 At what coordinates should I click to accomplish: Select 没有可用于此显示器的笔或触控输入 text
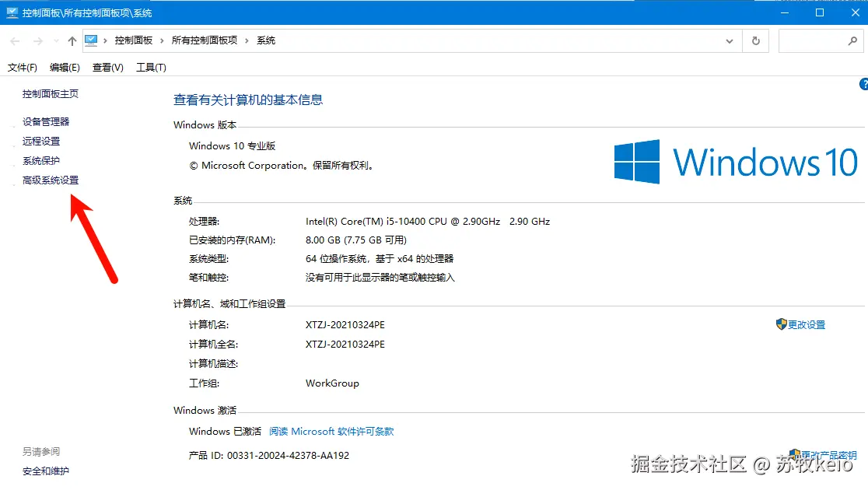(380, 278)
